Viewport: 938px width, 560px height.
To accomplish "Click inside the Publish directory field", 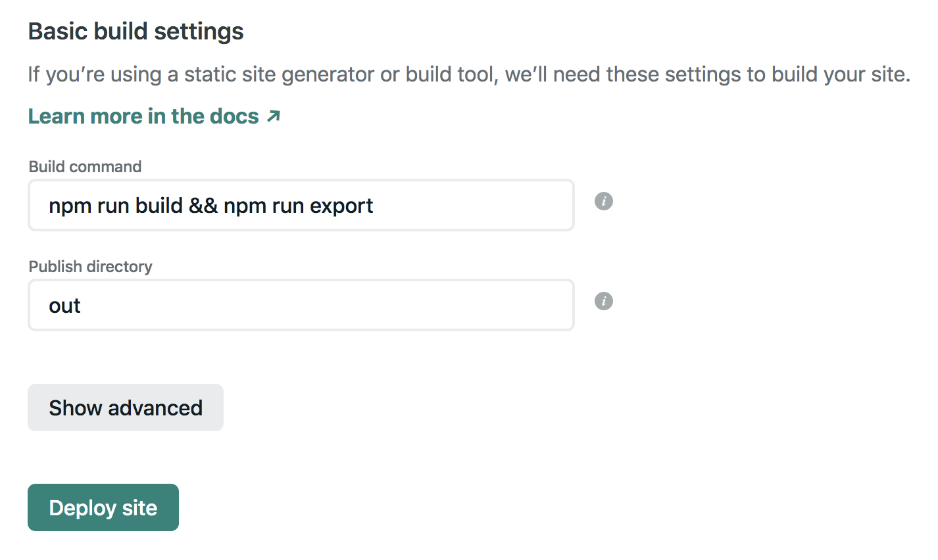I will (x=300, y=304).
